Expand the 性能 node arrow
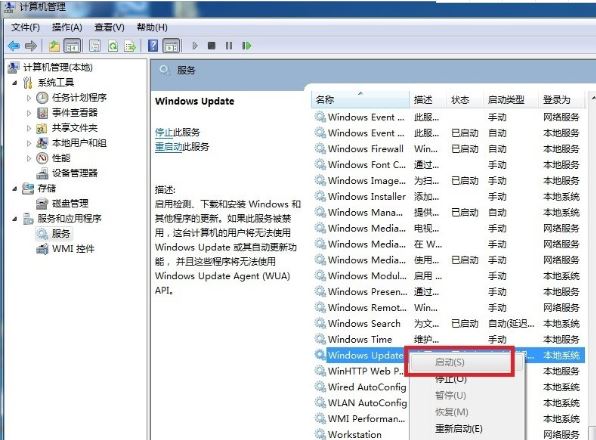Image resolution: width=596 pixels, height=440 pixels. (29, 158)
